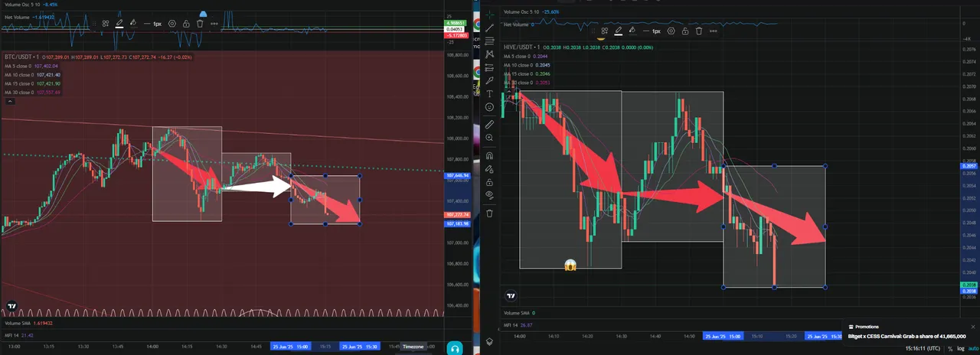Grab the HIVE floating toolbar drag handle

(x=593, y=31)
